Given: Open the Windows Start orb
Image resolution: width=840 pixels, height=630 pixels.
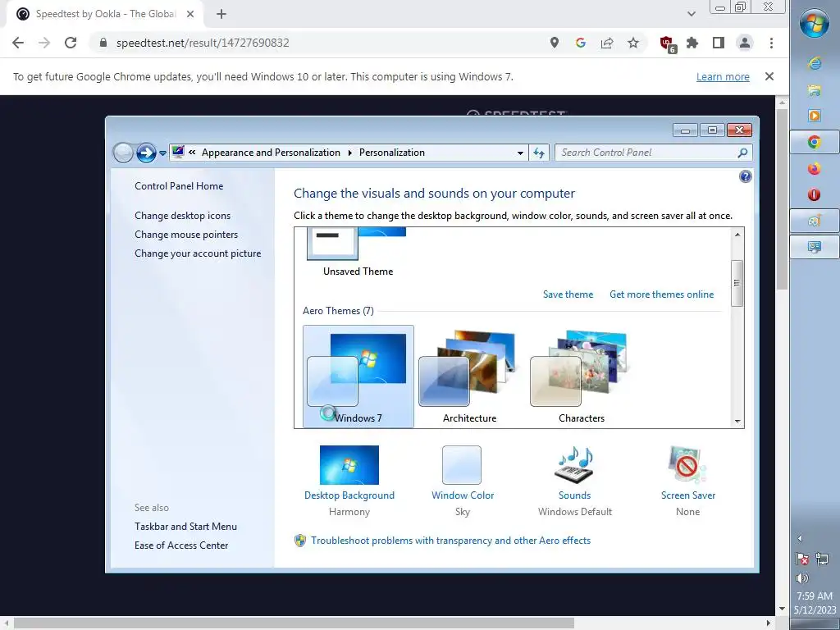Looking at the screenshot, I should click(815, 23).
